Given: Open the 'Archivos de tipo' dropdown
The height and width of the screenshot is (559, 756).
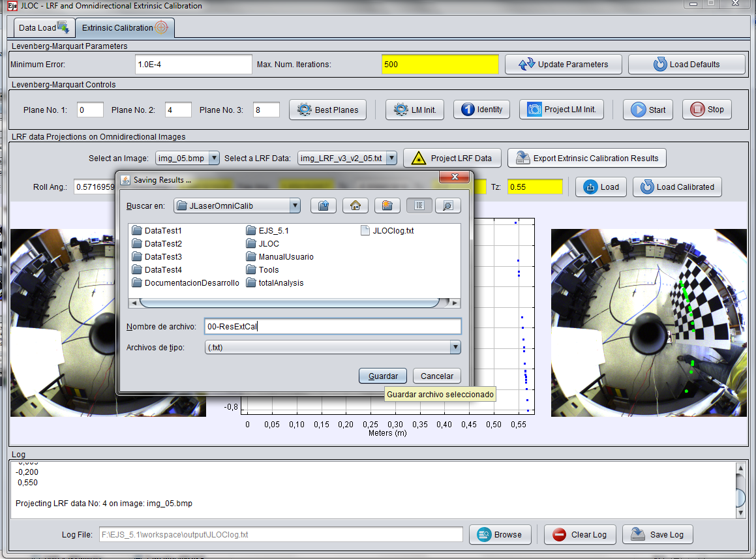Looking at the screenshot, I should (455, 348).
